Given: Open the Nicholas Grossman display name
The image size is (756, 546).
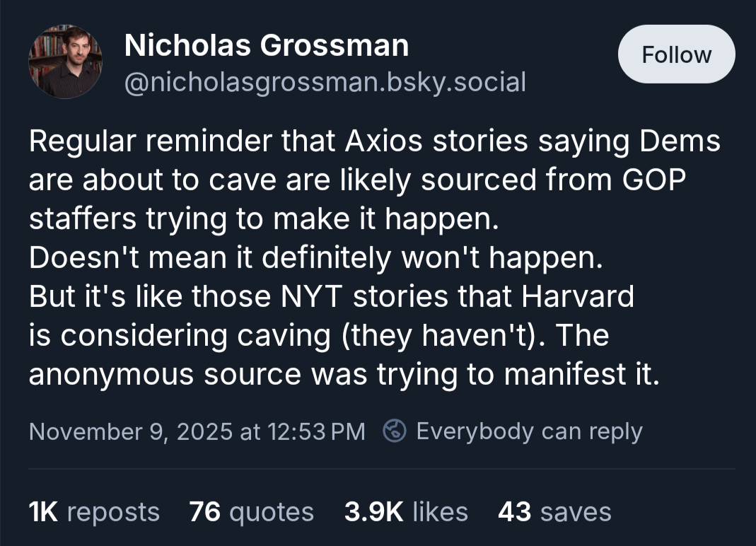Looking at the screenshot, I should pyautogui.click(x=266, y=46).
